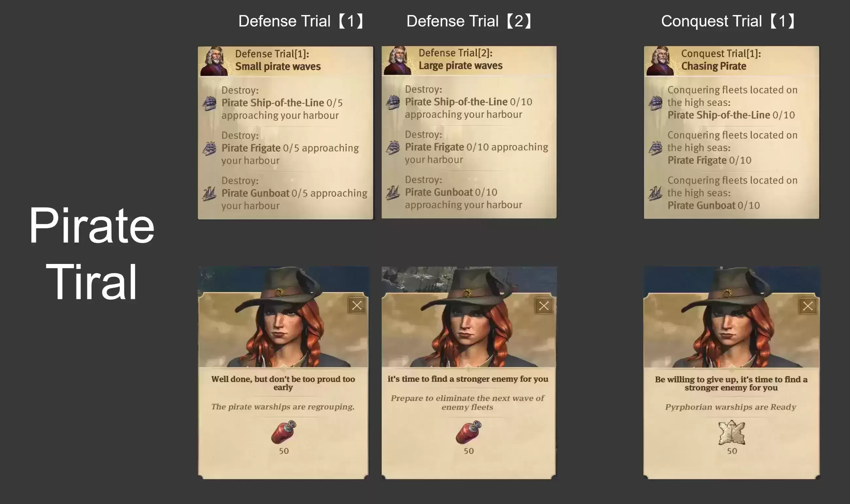The image size is (850, 504).
Task: Click the red canister reward under 'Prepare to eliminate'
Action: pyautogui.click(x=468, y=432)
